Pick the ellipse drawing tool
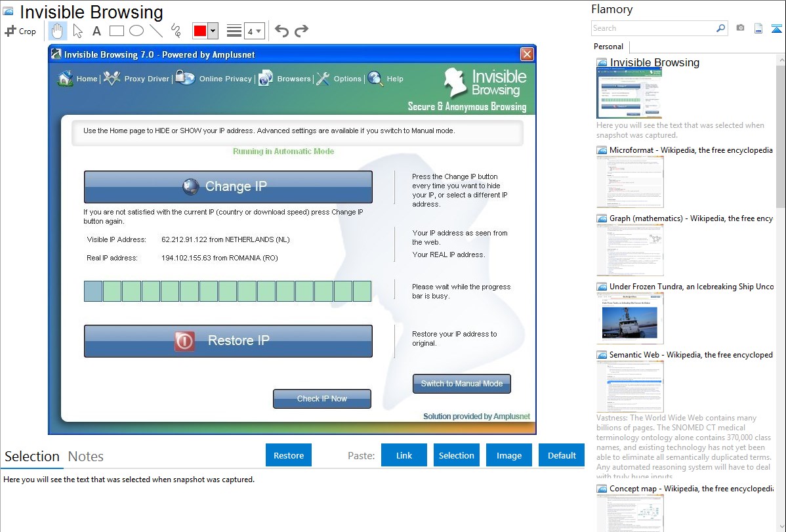 pyautogui.click(x=136, y=31)
